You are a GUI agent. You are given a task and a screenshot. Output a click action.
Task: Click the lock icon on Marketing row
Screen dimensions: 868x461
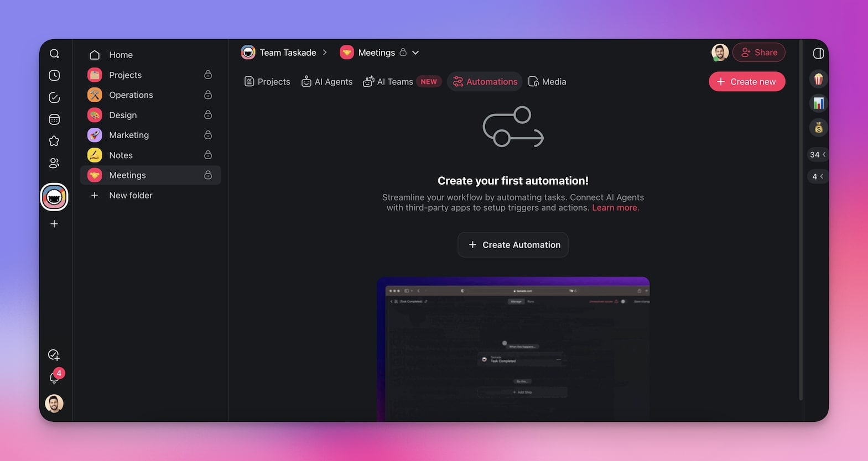coord(208,135)
